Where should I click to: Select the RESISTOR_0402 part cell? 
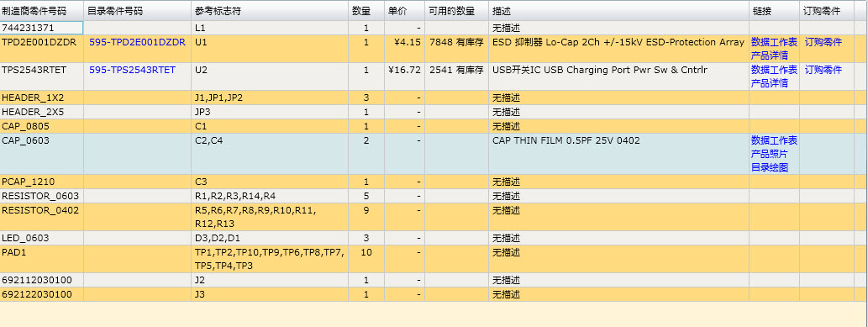42,217
